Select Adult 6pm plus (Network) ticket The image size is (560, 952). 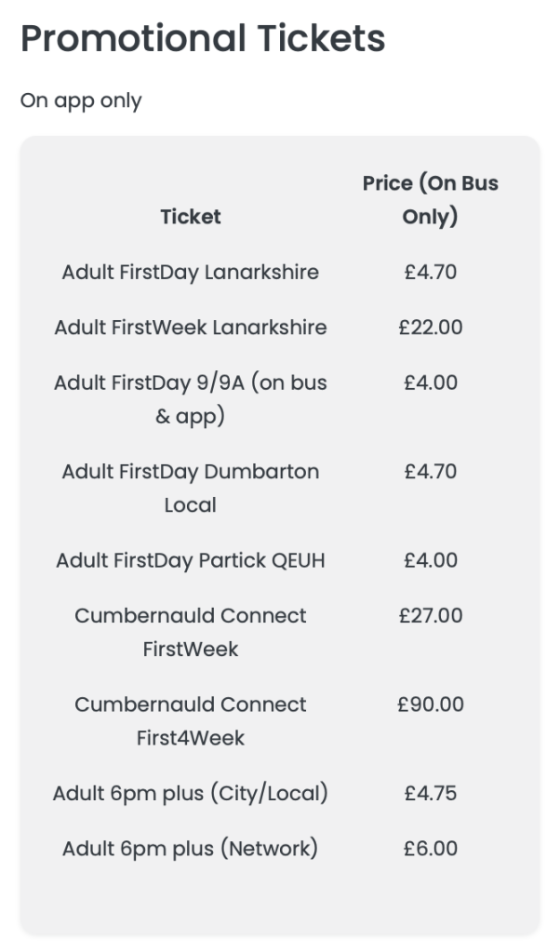pos(191,849)
